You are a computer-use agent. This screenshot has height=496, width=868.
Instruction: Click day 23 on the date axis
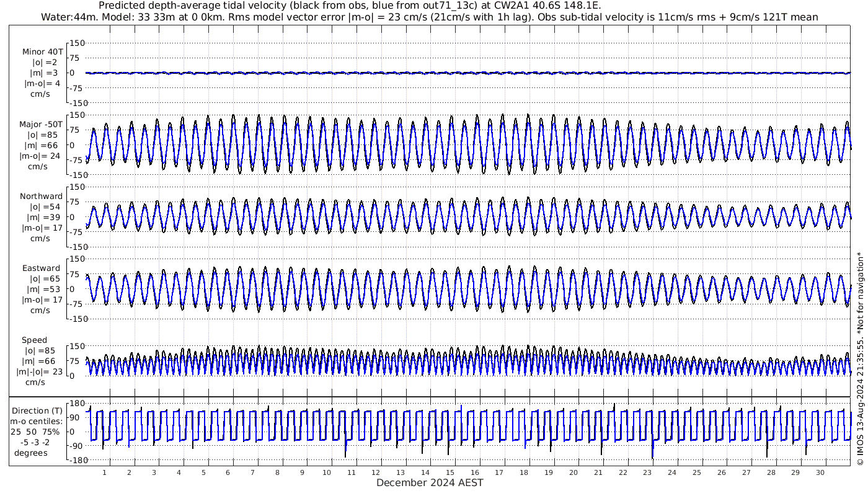coord(647,472)
